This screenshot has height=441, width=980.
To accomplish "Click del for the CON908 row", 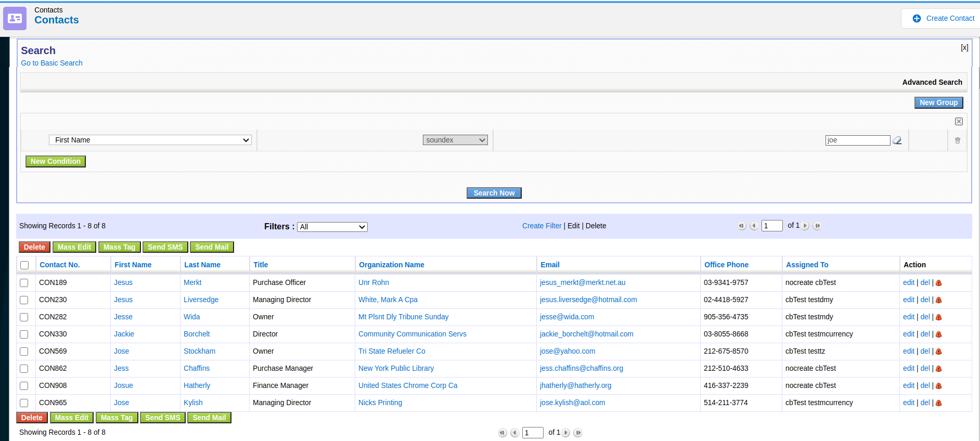I will pos(925,385).
